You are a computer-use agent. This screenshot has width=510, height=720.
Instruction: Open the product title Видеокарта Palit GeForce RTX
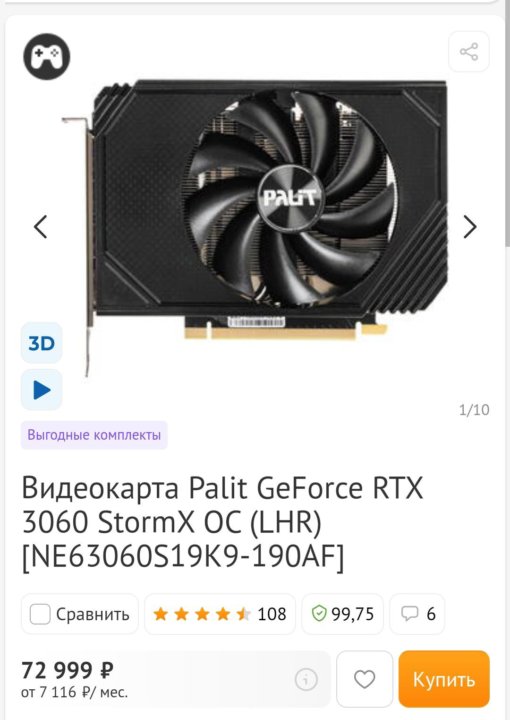point(223,522)
